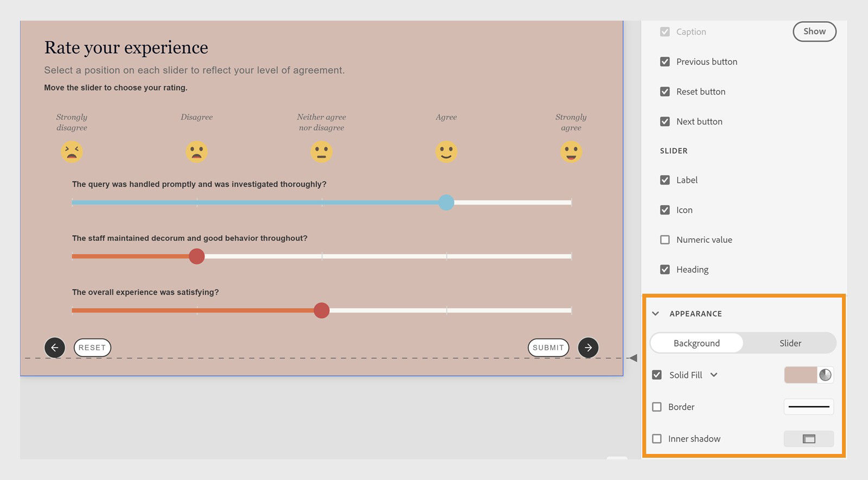Select the question about staff decorum
868x480 pixels.
pyautogui.click(x=189, y=238)
